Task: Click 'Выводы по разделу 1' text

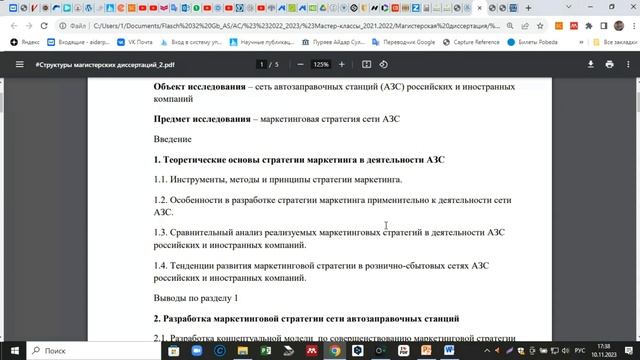Action: (196, 298)
